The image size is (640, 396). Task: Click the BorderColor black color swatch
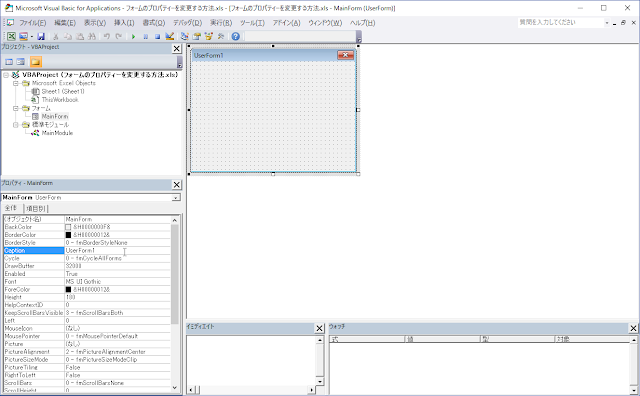68,235
